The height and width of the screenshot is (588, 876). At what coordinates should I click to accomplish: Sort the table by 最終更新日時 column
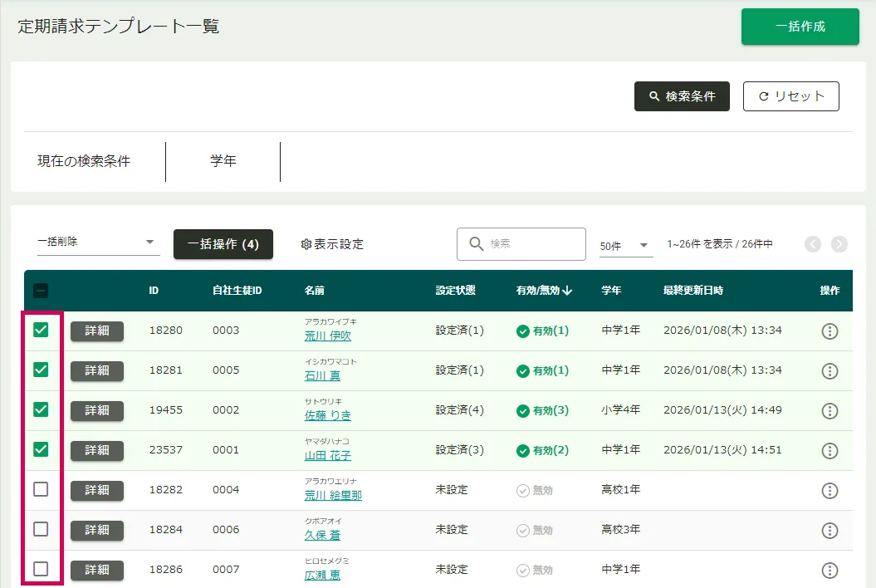coord(692,291)
